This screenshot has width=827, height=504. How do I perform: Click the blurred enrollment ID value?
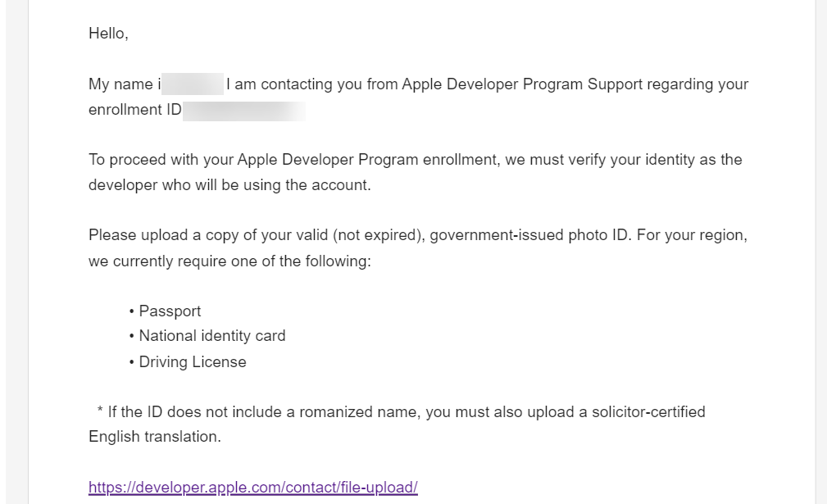point(244,111)
